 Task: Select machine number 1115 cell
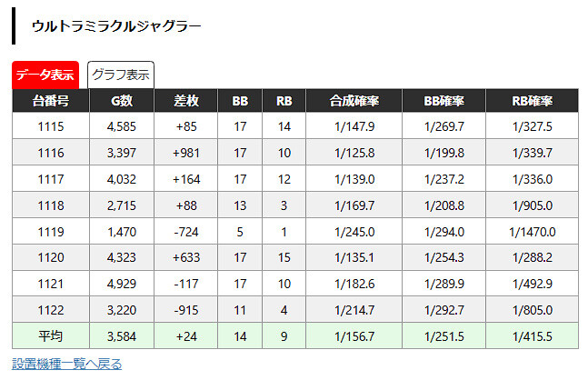click(51, 126)
